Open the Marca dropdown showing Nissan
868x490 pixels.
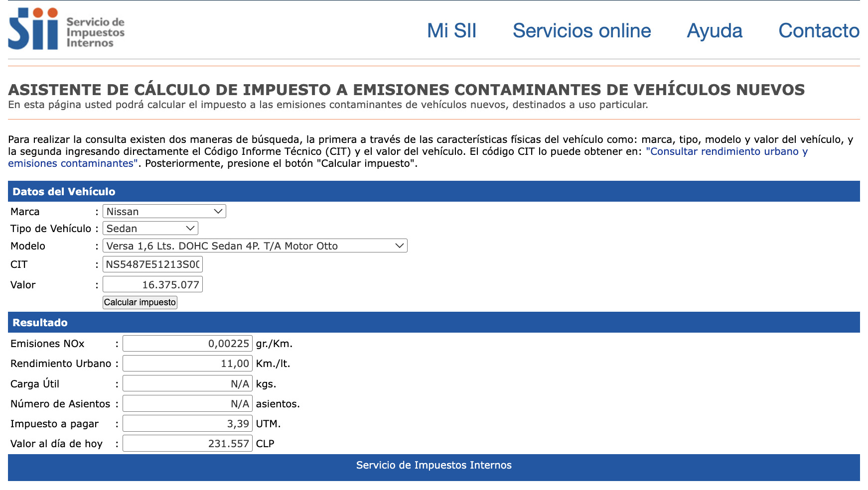[x=164, y=211]
